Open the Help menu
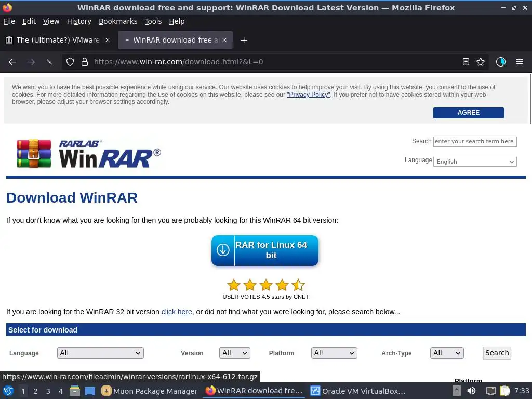Viewport: 532px width, 399px height. (177, 21)
